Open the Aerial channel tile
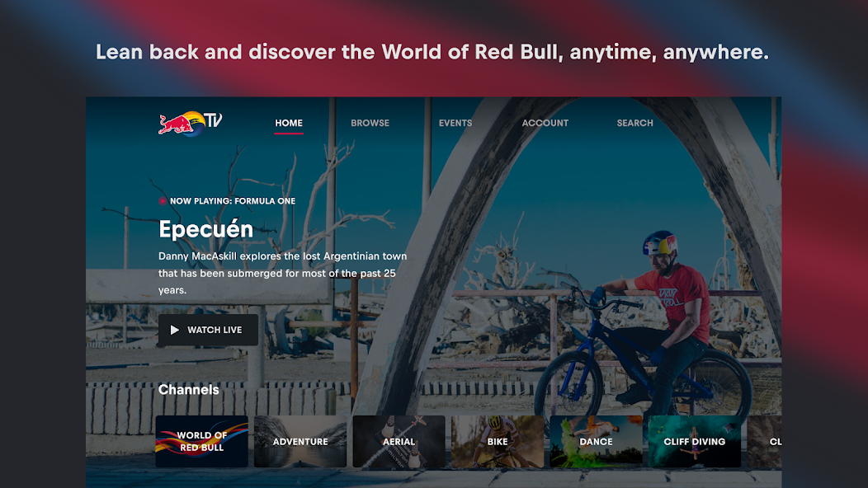 pyautogui.click(x=399, y=442)
